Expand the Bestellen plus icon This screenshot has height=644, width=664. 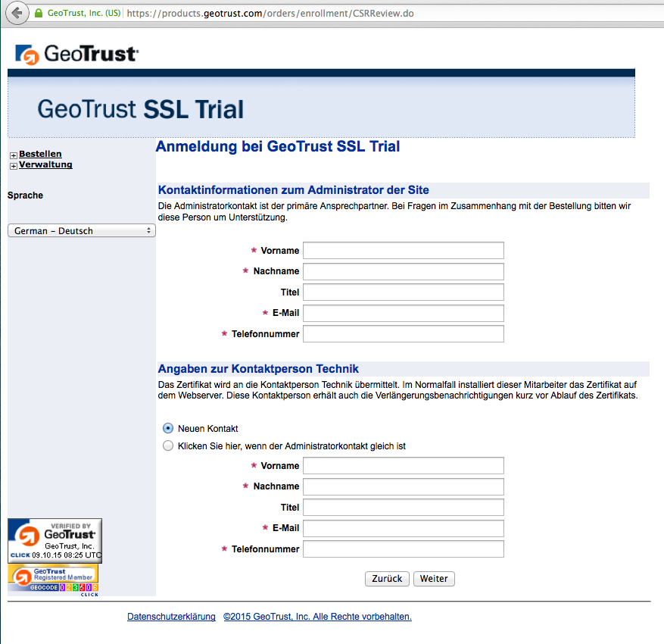[13, 155]
